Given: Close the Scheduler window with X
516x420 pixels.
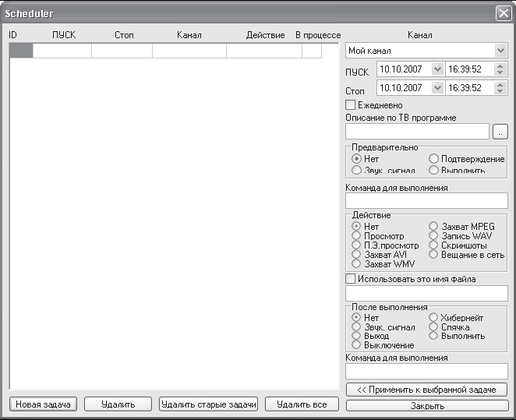Looking at the screenshot, I should click(504, 13).
